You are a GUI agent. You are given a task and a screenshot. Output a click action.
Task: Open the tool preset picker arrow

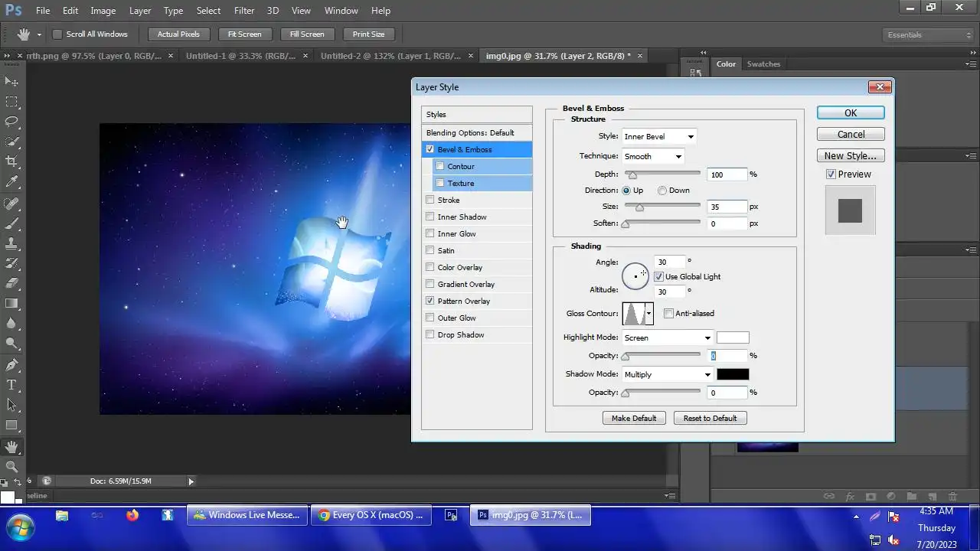pos(39,34)
